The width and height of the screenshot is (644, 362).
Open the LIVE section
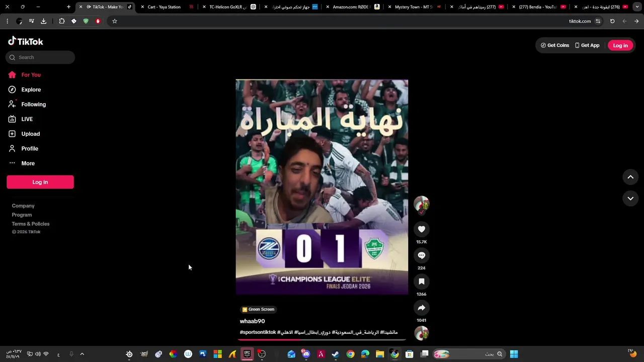[x=20, y=119]
